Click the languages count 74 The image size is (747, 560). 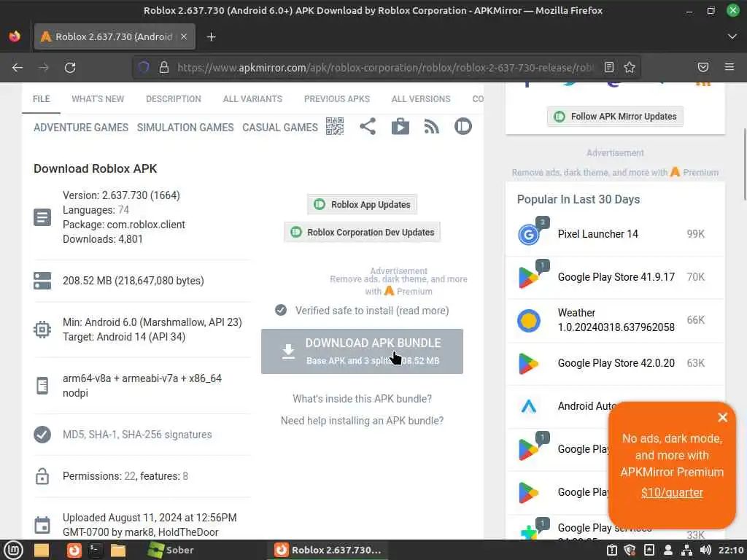(123, 210)
